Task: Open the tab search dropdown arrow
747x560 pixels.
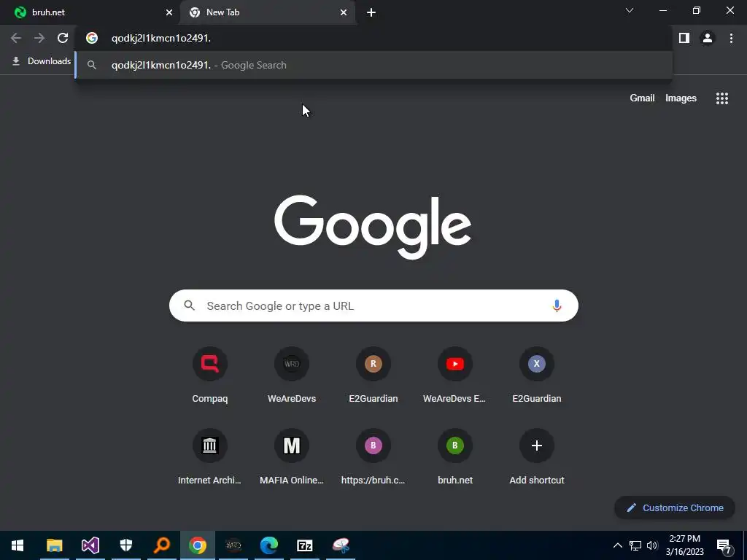Action: click(x=630, y=10)
